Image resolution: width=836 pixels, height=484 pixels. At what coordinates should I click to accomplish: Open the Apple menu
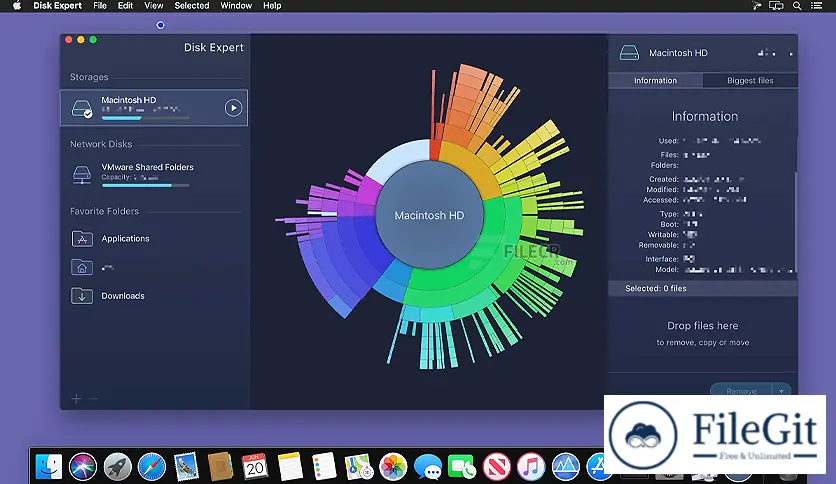17,6
